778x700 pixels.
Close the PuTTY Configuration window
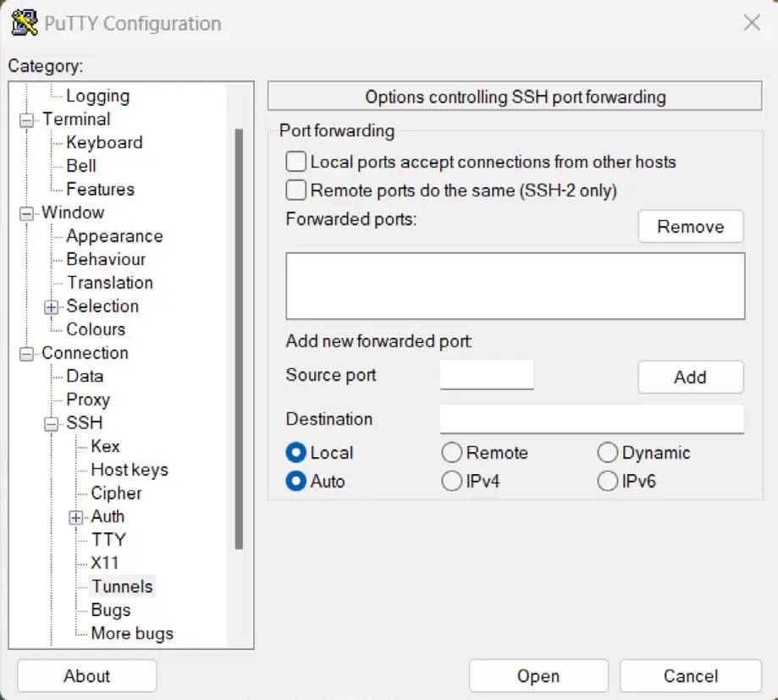(752, 22)
